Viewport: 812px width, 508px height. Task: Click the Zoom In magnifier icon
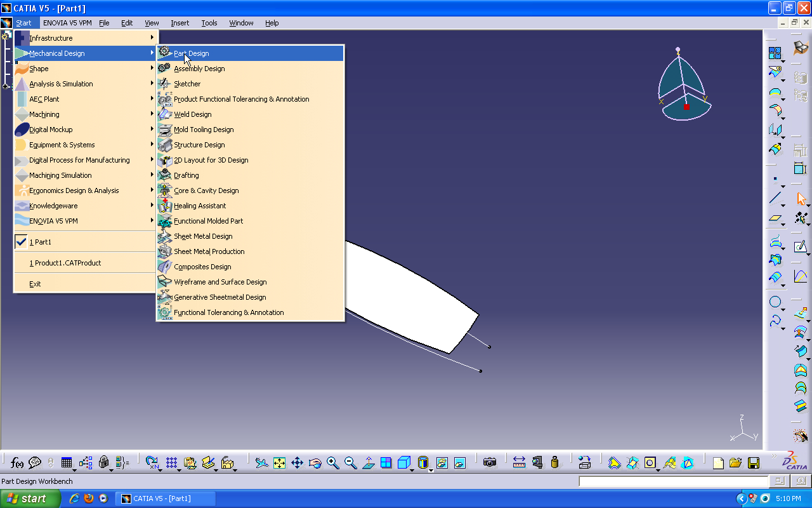(x=332, y=463)
